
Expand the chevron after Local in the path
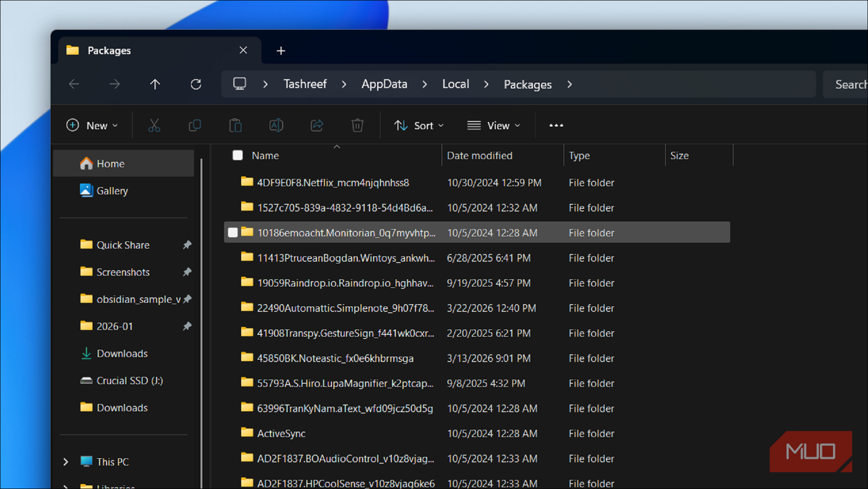pyautogui.click(x=486, y=85)
